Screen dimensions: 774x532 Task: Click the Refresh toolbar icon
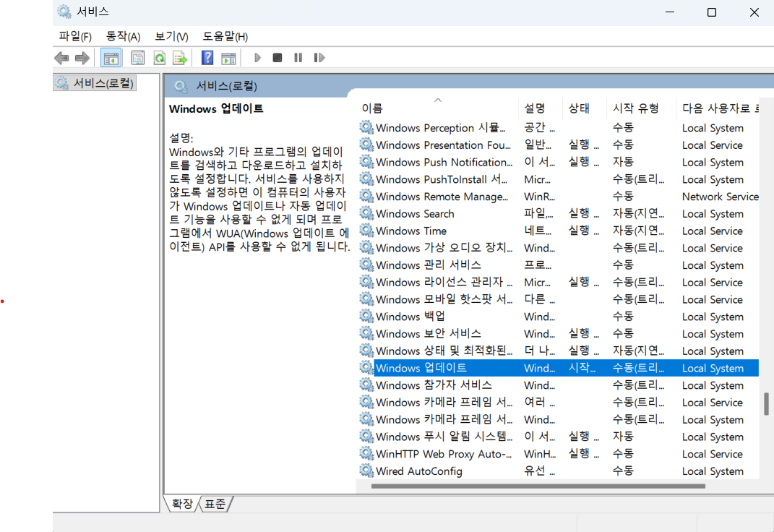159,59
